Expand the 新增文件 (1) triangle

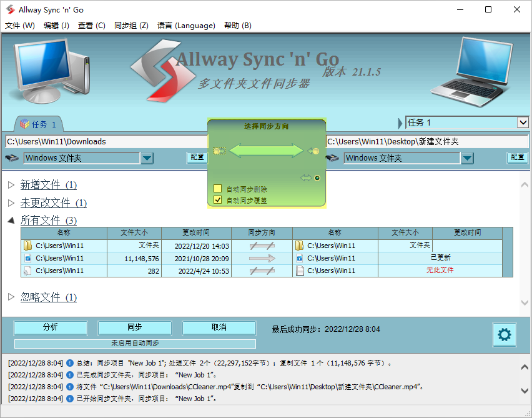(x=11, y=185)
